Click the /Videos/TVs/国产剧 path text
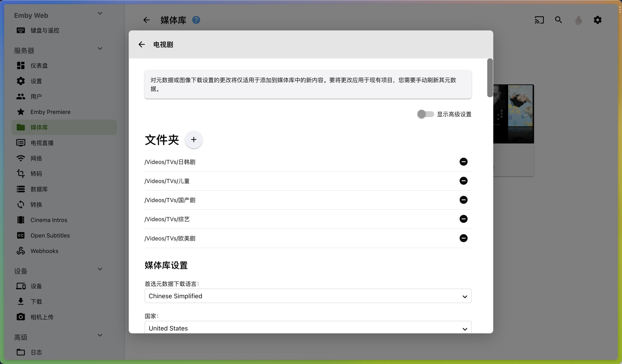 [170, 200]
